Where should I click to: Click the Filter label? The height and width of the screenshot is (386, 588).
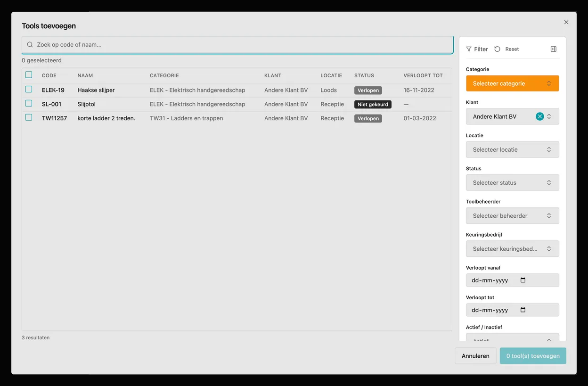[x=481, y=49]
